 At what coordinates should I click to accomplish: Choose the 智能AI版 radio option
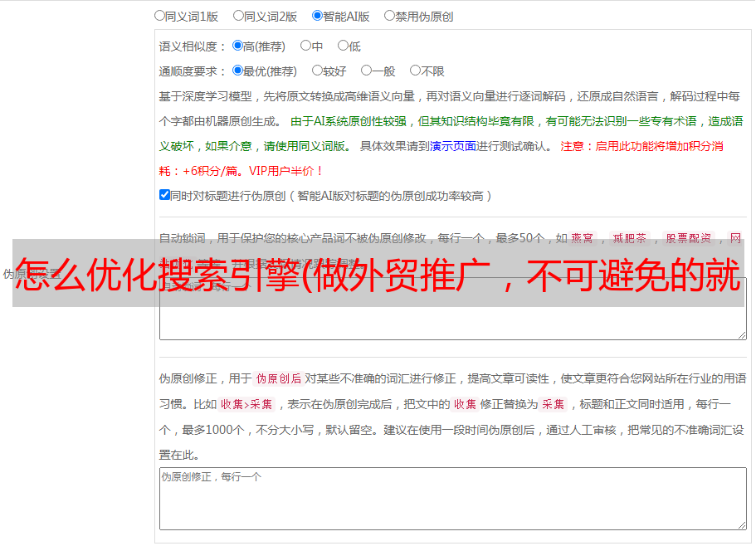click(317, 16)
